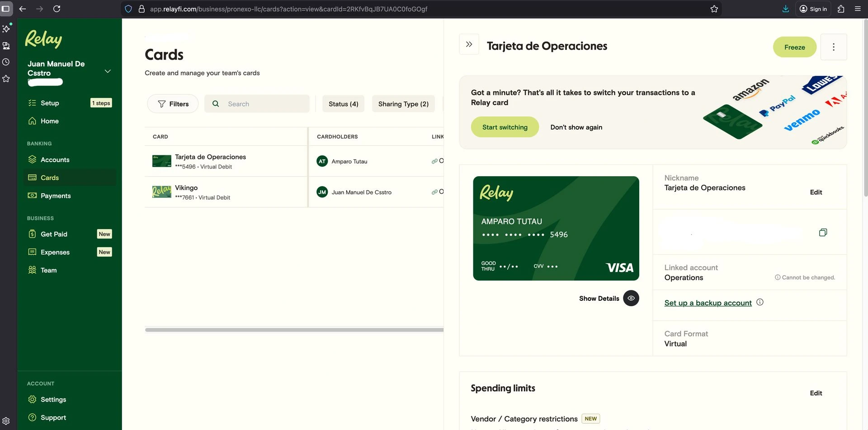The image size is (868, 430).
Task: Collapse the card details panel
Action: (x=469, y=44)
